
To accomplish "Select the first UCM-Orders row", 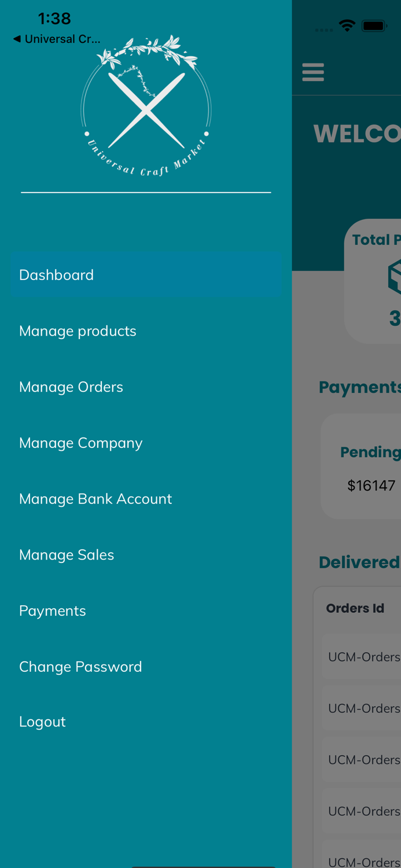I will pos(364,657).
